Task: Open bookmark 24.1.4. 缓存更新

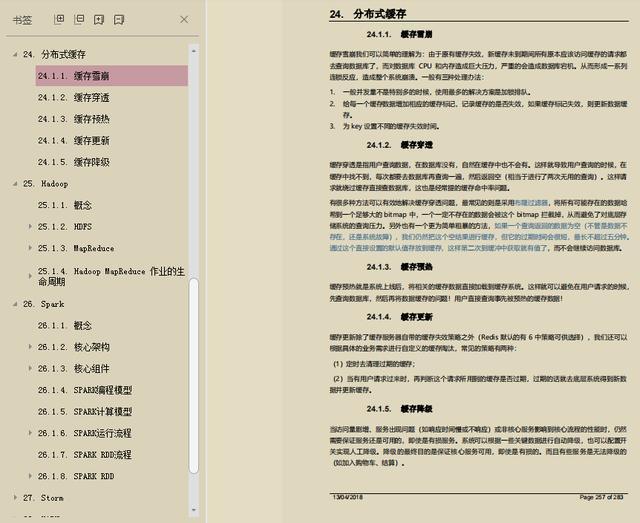Action: (73, 141)
